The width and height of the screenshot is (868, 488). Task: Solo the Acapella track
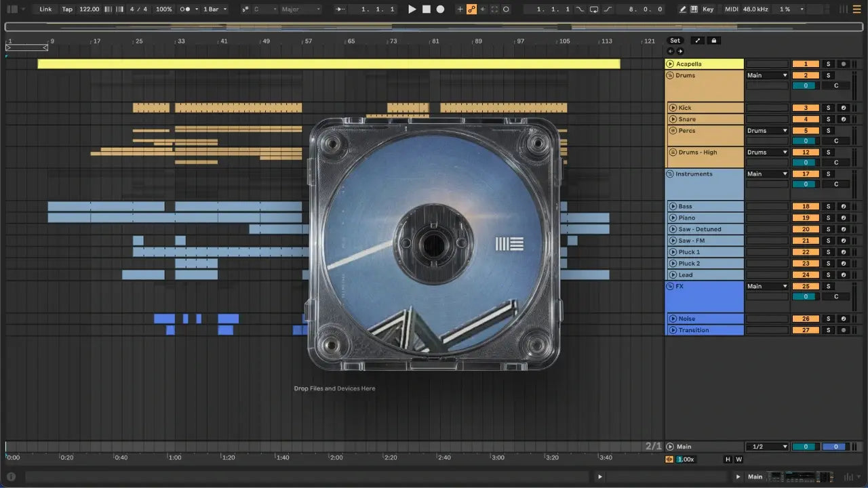coord(827,64)
